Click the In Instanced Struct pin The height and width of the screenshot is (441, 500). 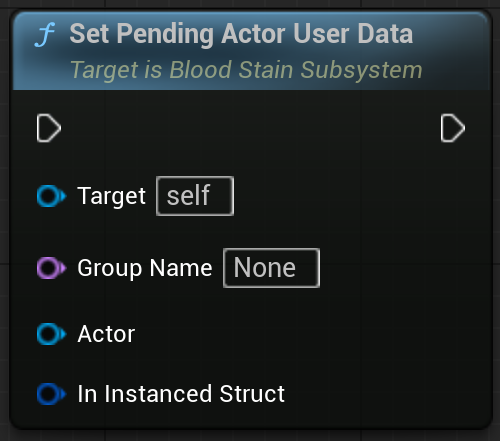coord(51,394)
